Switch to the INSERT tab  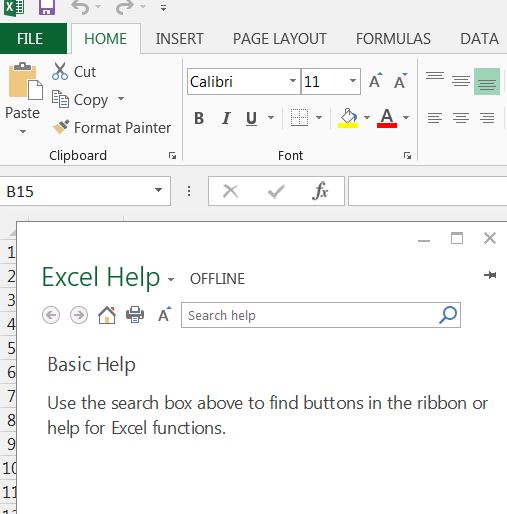(179, 39)
